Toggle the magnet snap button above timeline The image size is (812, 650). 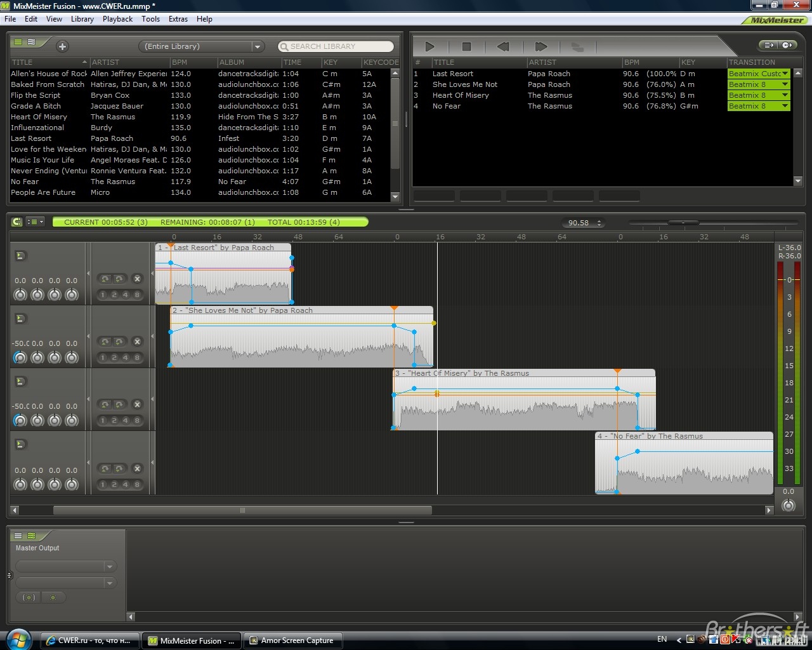(17, 222)
